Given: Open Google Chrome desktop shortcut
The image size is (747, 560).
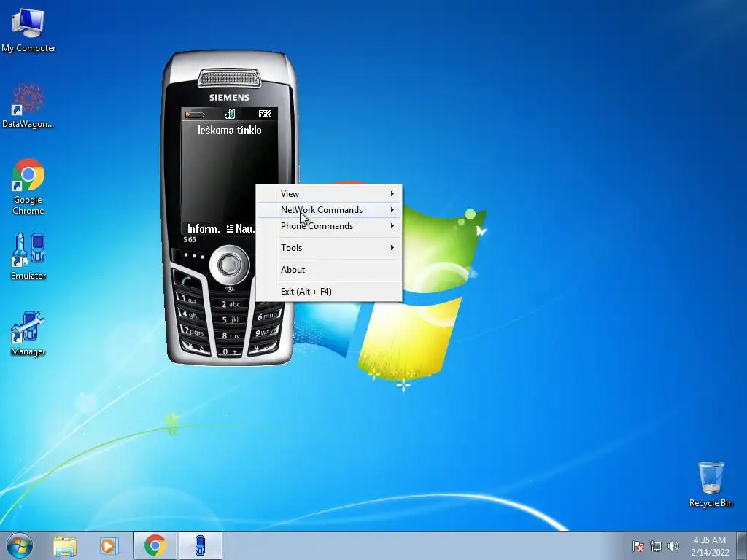Looking at the screenshot, I should click(x=28, y=187).
